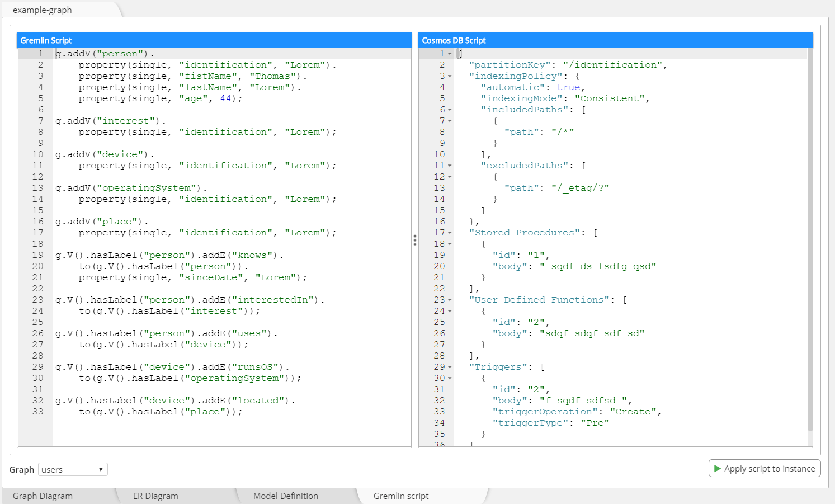Fold the line 12 object in Cosmos DB Script
Viewport: 835px width, 504px height.
[450, 177]
